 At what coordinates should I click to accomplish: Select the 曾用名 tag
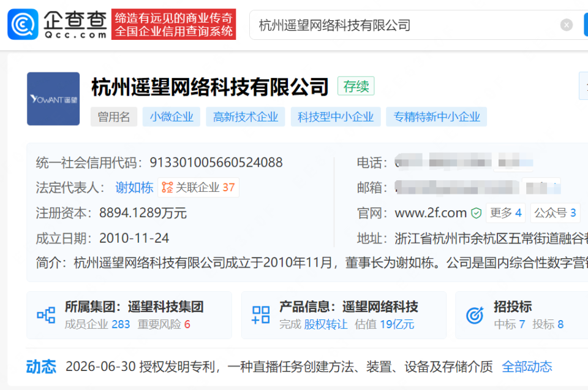click(x=114, y=117)
